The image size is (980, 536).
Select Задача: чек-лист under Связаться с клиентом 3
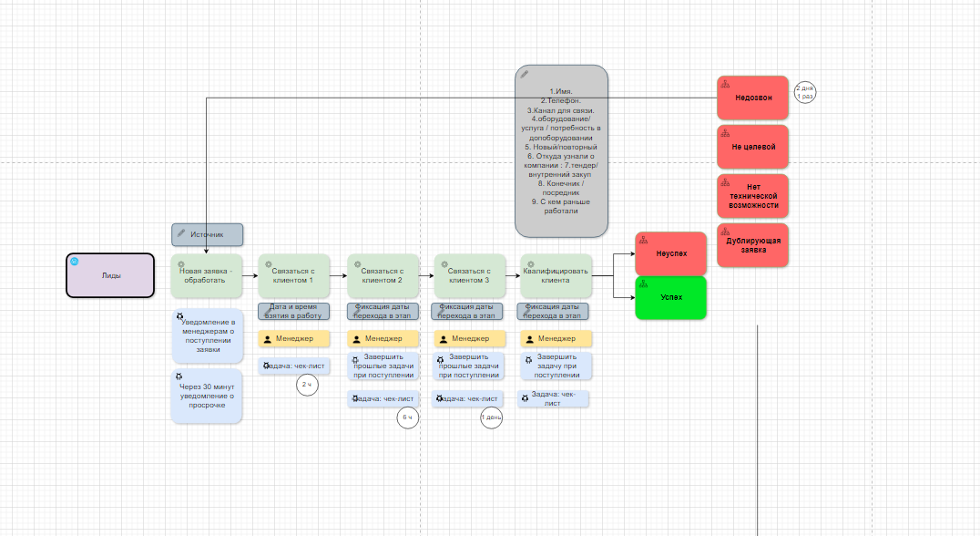468,398
